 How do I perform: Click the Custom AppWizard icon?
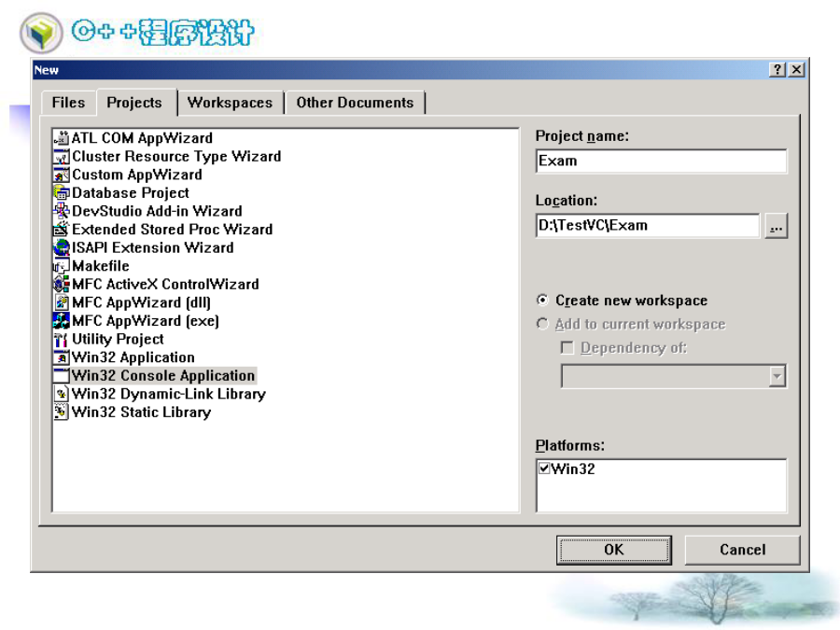pyautogui.click(x=62, y=175)
